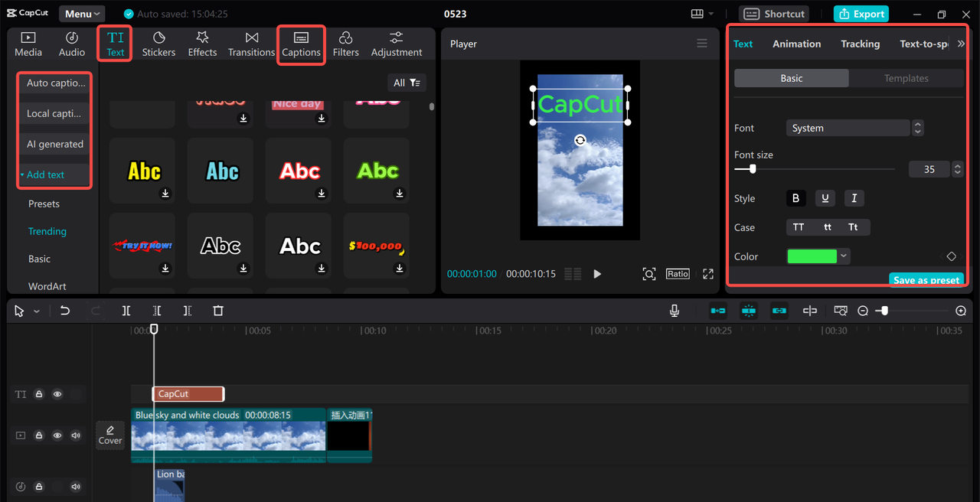This screenshot has height=502, width=980.
Task: Toggle main track magnet
Action: pyautogui.click(x=718, y=311)
